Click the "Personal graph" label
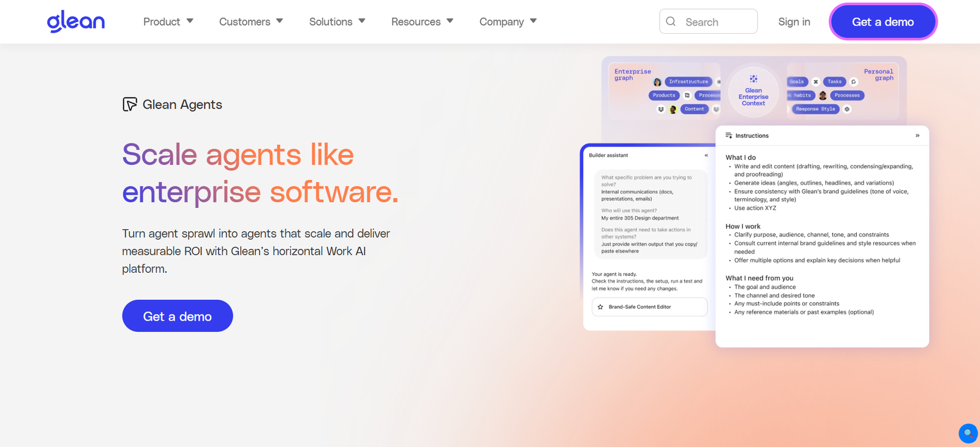Screen dimensions: 980x447 click(x=879, y=75)
